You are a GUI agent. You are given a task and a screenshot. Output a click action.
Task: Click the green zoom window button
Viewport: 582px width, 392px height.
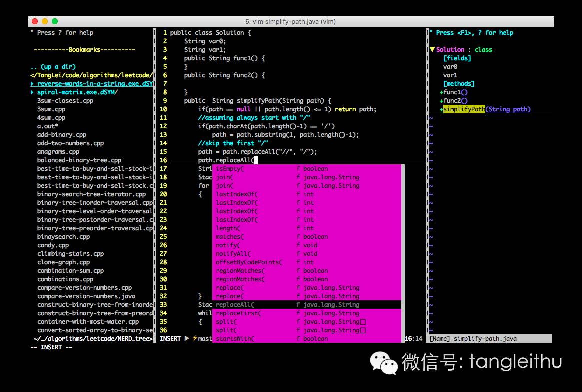pyautogui.click(x=55, y=21)
